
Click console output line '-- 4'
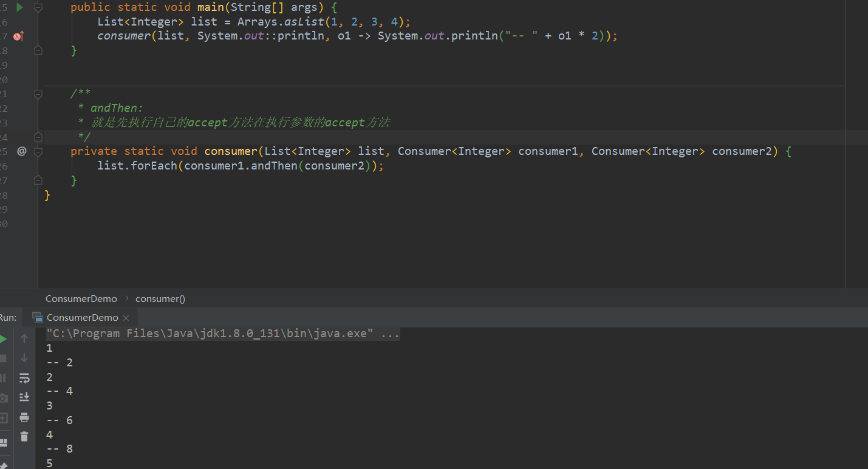click(60, 391)
